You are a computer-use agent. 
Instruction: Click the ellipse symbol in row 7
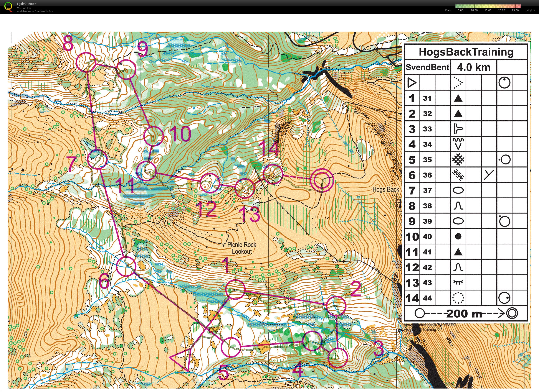pyautogui.click(x=458, y=190)
